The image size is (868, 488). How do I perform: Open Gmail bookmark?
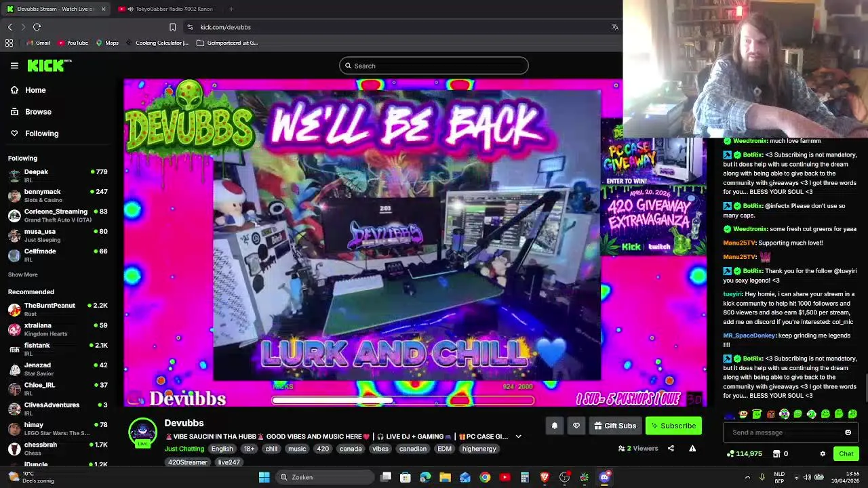(37, 43)
